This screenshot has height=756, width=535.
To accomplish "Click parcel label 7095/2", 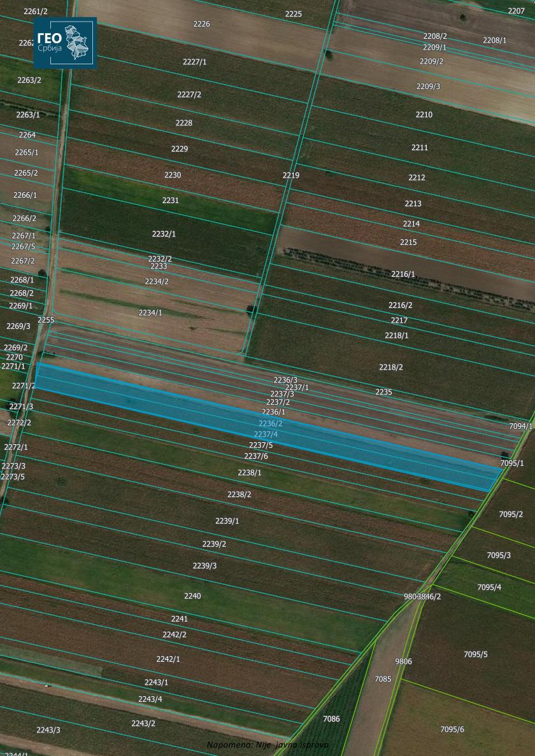I will coord(511,514).
